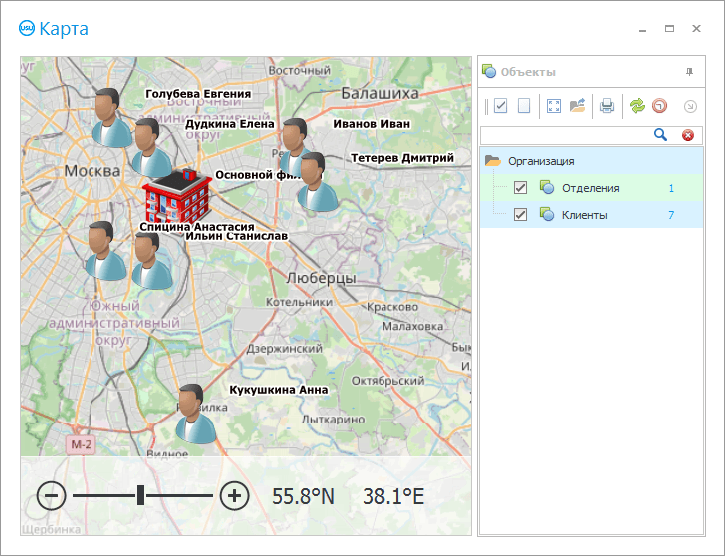
Task: Click inside the objects search field
Action: click(x=565, y=135)
